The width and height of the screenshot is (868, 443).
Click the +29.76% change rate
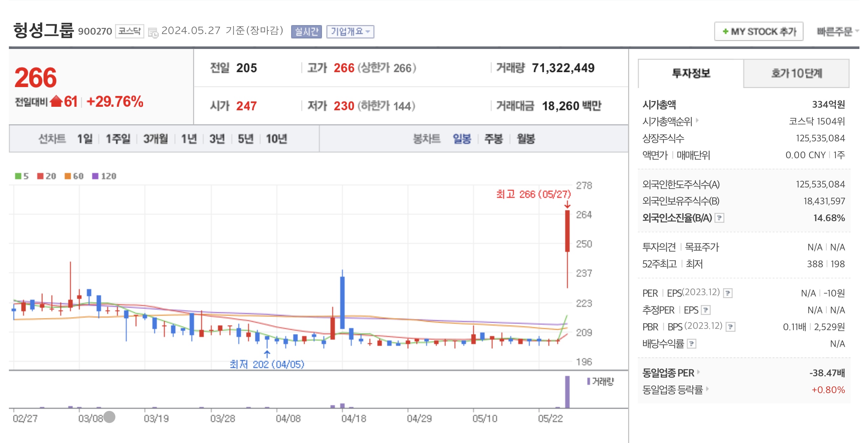pos(115,101)
